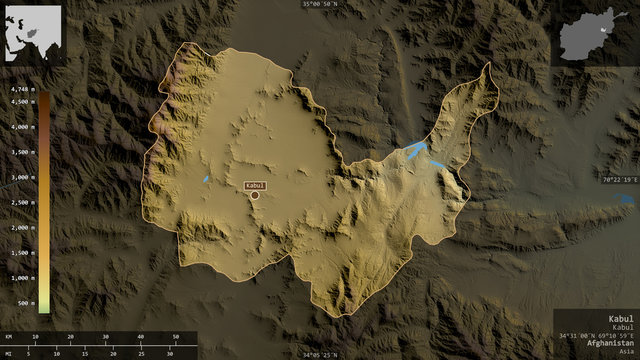Click the 70°22'19"E longitude label
The height and width of the screenshot is (360, 640).
coord(620,180)
